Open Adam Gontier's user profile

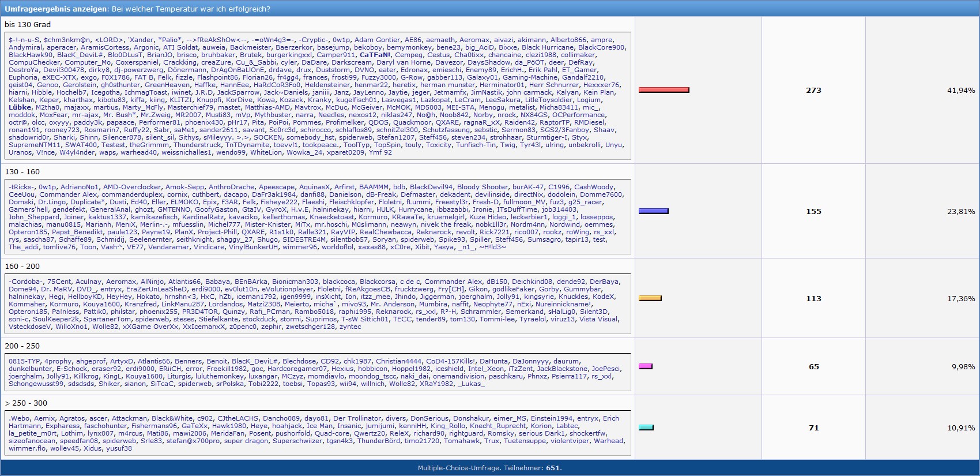coord(377,40)
